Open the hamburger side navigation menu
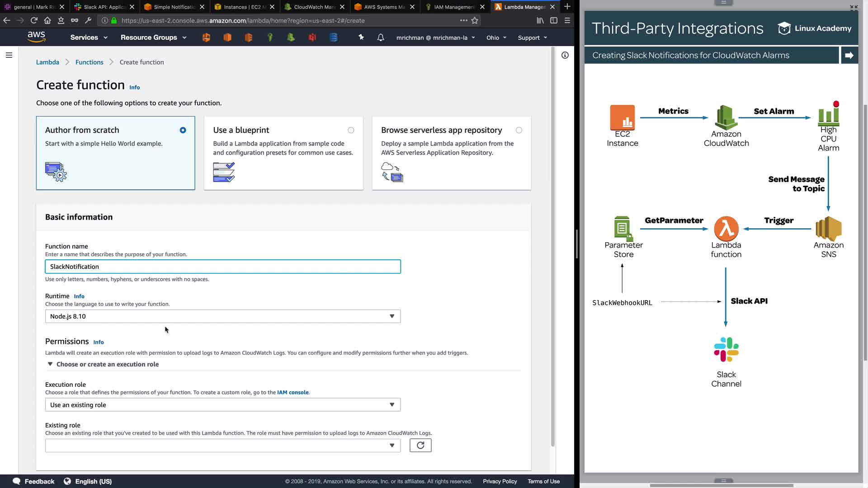 9,55
